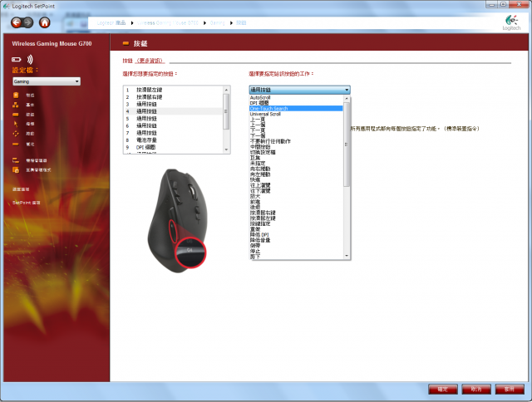This screenshot has height=402, width=532.
Task: Select button row 7 通用按鈕
Action: click(x=173, y=133)
